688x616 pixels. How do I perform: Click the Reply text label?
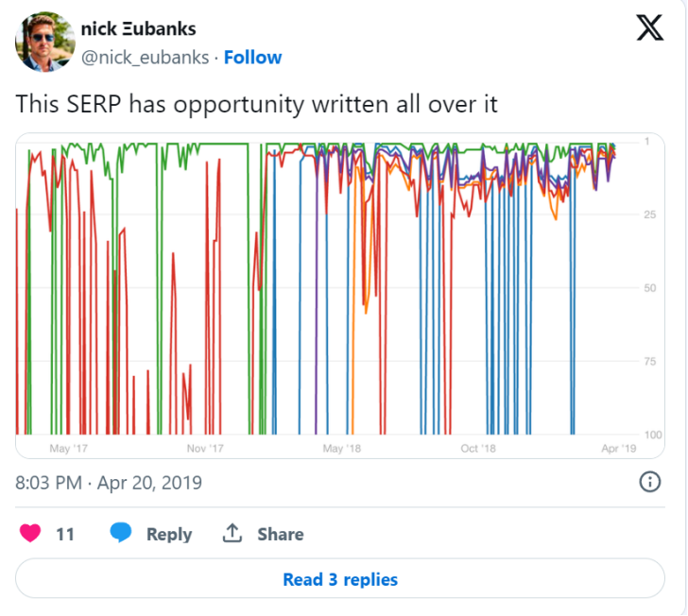coord(169,534)
